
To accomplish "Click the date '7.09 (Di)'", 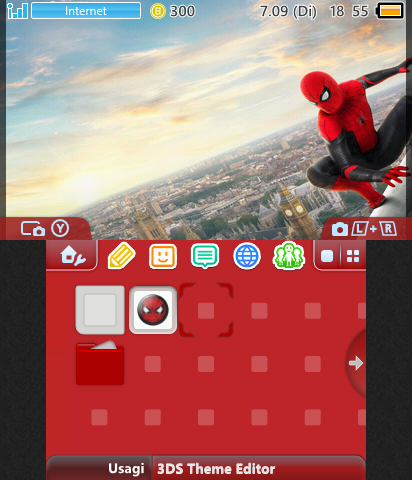I will [288, 12].
